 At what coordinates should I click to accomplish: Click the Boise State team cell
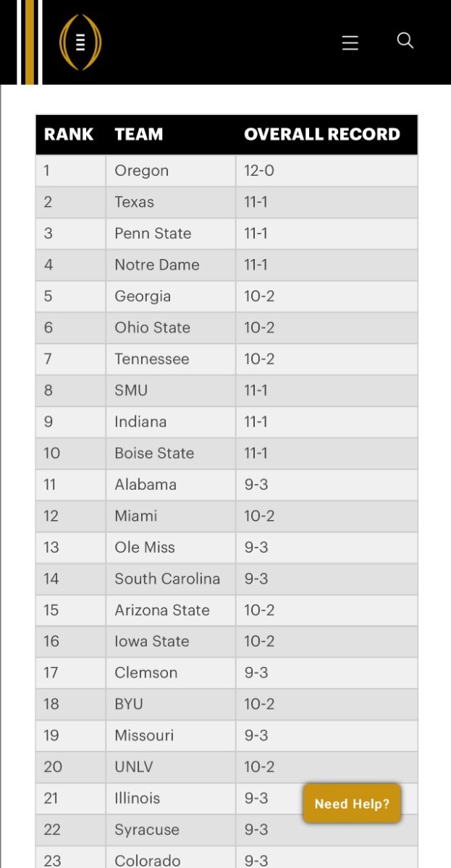171,453
